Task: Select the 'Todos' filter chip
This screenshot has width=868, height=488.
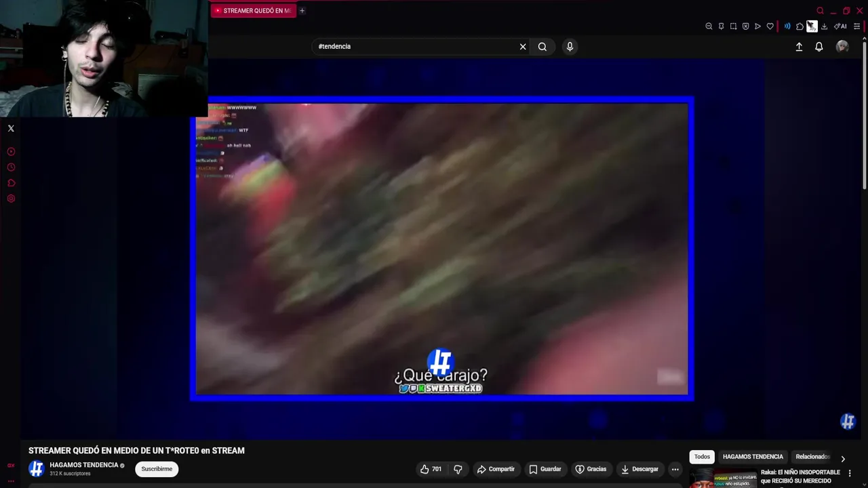Action: pyautogui.click(x=702, y=457)
